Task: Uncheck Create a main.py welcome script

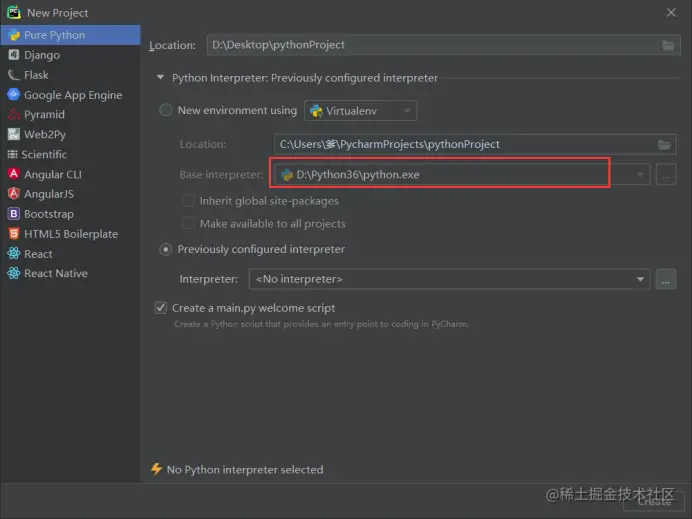Action: click(161, 308)
